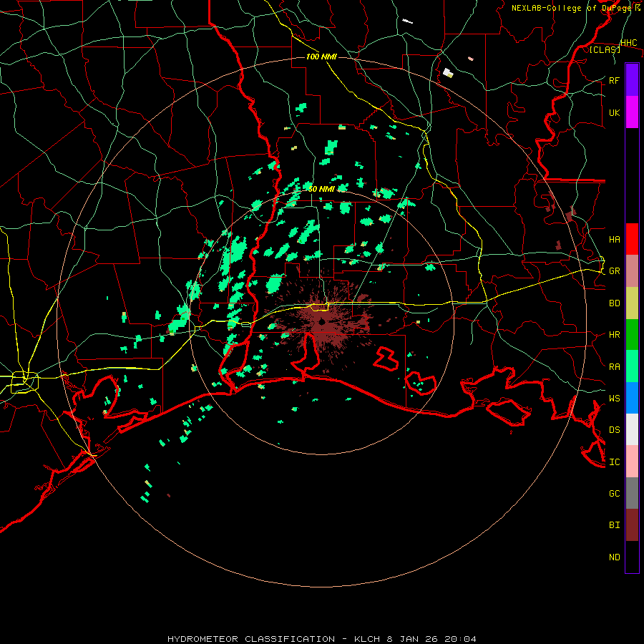
Task: Click the HR legend label
Action: coord(614,335)
